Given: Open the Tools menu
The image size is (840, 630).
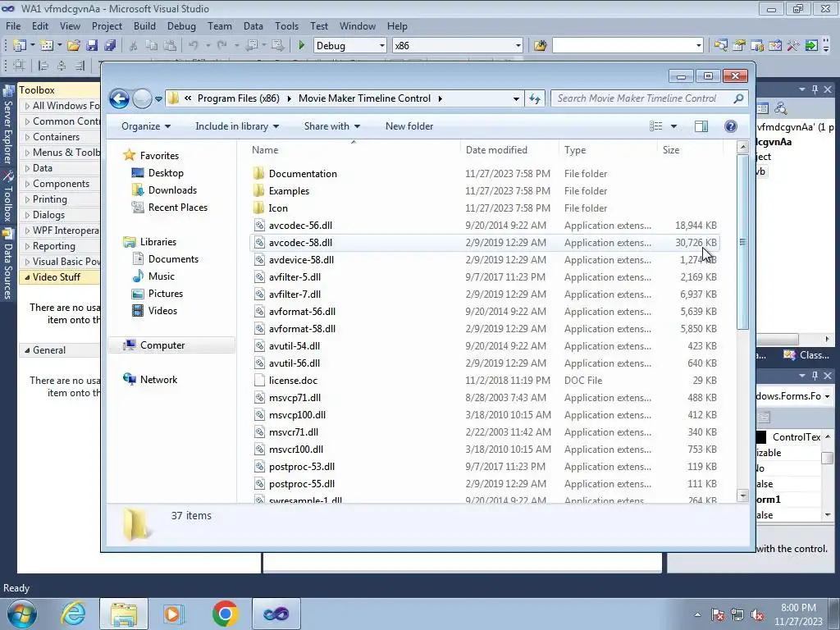Looking at the screenshot, I should coord(286,25).
